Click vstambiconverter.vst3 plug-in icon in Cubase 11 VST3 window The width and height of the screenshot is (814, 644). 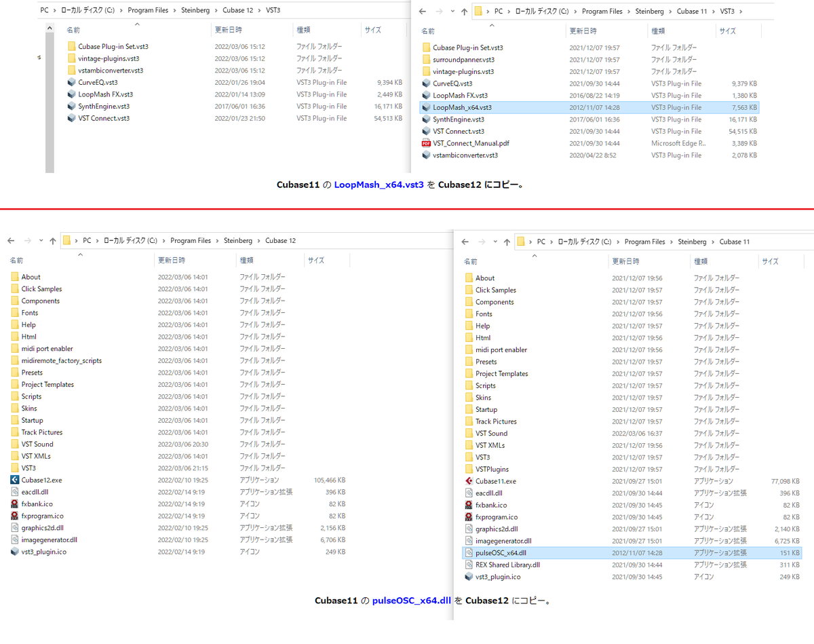[x=427, y=155]
